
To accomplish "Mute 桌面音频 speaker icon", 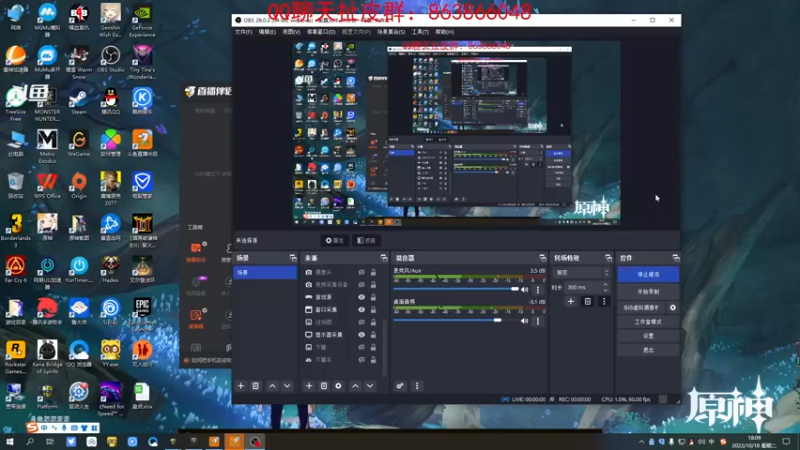I will point(524,321).
